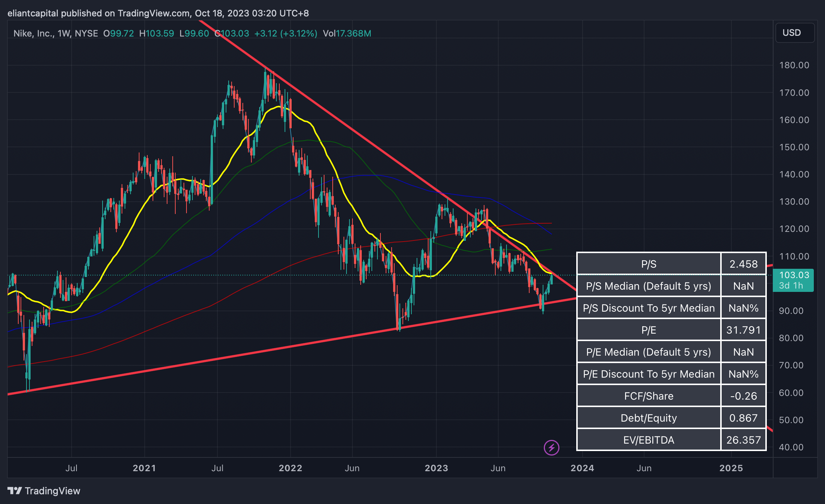Click the Vol 17.368M volume readout
The height and width of the screenshot is (504, 825).
(347, 34)
